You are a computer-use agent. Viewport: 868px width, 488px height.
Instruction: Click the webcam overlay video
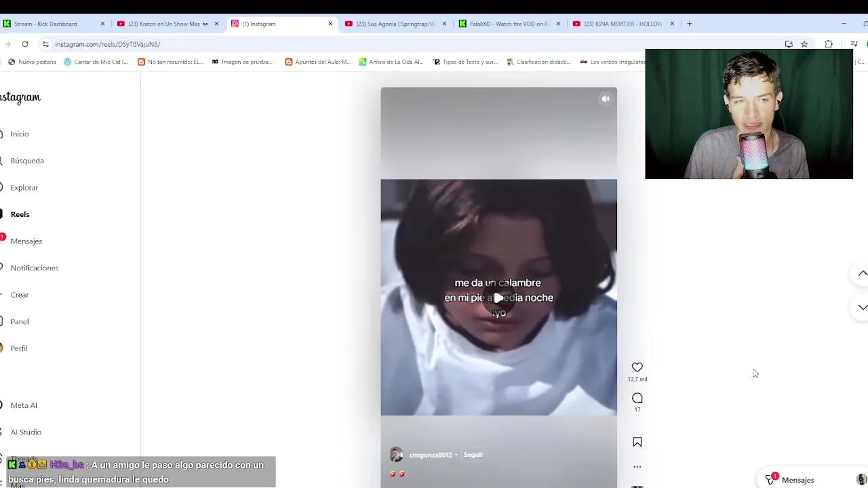[x=749, y=114]
